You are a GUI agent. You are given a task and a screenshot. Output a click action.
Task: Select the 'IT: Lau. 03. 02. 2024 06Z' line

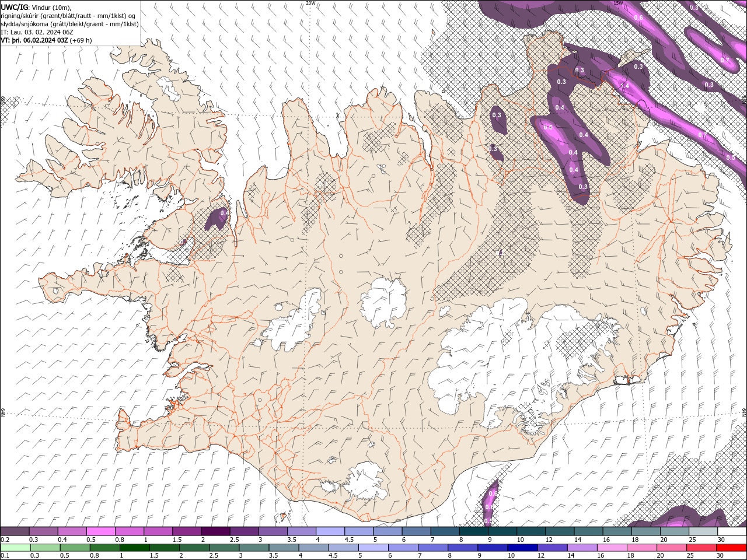click(37, 32)
